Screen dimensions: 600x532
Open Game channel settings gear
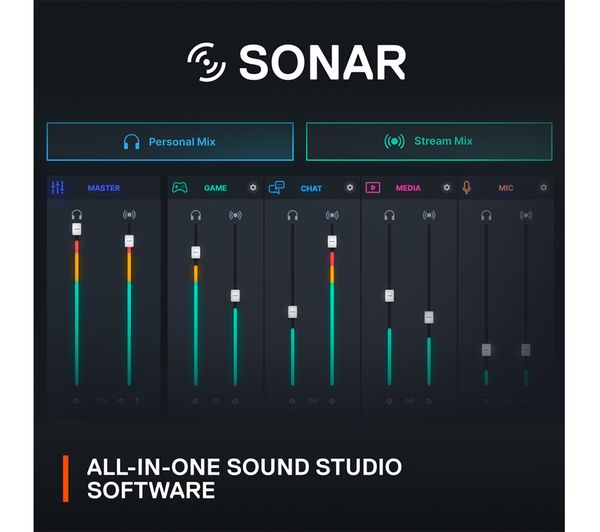pos(252,187)
